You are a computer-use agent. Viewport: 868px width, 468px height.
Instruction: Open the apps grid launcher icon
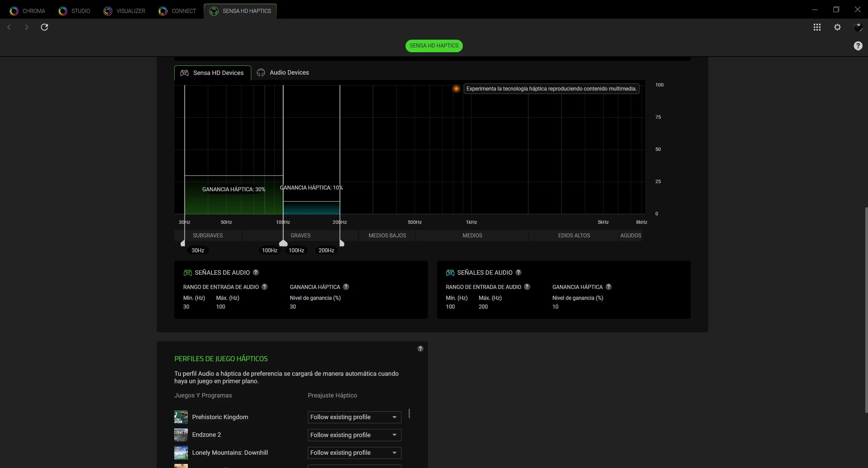tap(817, 27)
